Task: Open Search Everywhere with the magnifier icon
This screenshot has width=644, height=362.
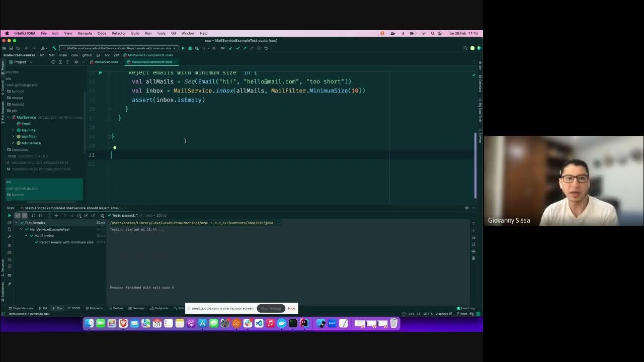Action: [x=465, y=48]
